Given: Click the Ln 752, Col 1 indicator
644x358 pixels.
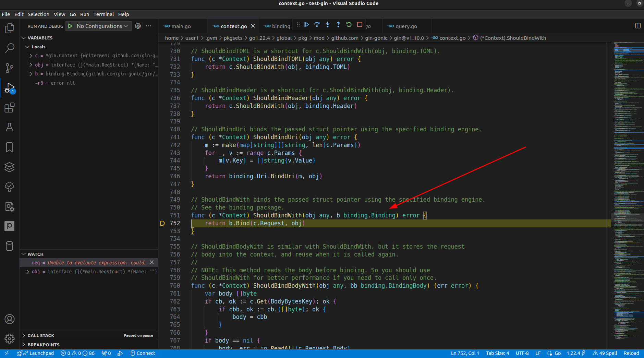Looking at the screenshot, I should (465, 353).
